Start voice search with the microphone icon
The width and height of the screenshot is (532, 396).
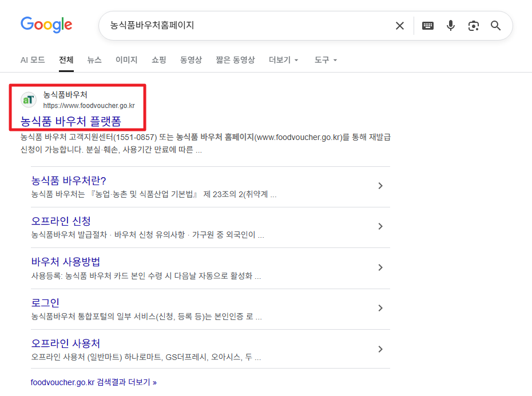[450, 25]
